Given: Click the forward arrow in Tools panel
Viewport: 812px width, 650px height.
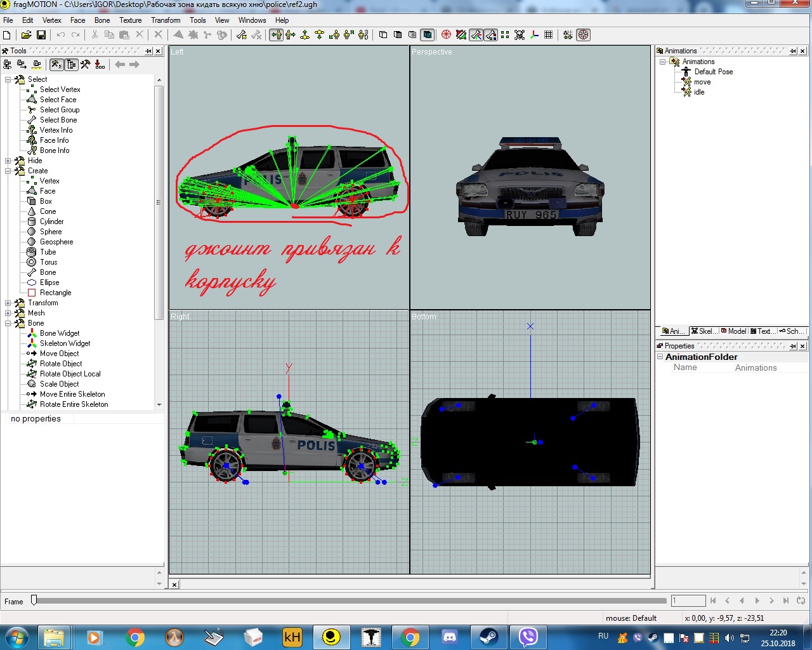Looking at the screenshot, I should (x=134, y=64).
